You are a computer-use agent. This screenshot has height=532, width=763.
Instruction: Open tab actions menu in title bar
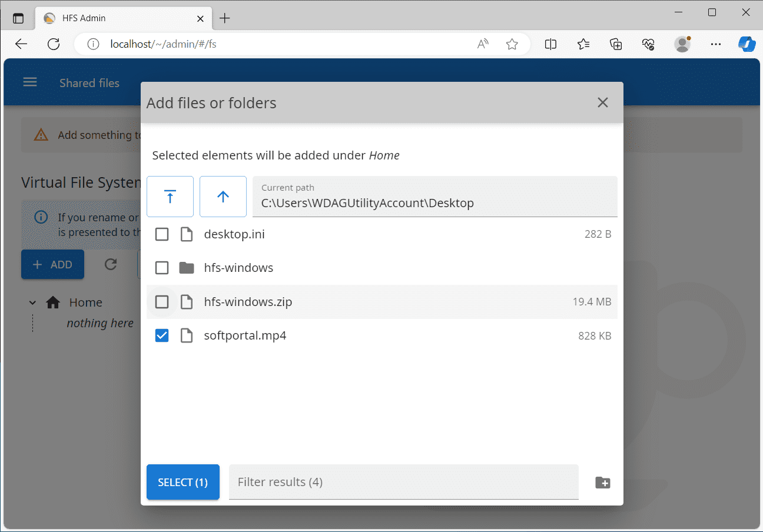coord(18,18)
